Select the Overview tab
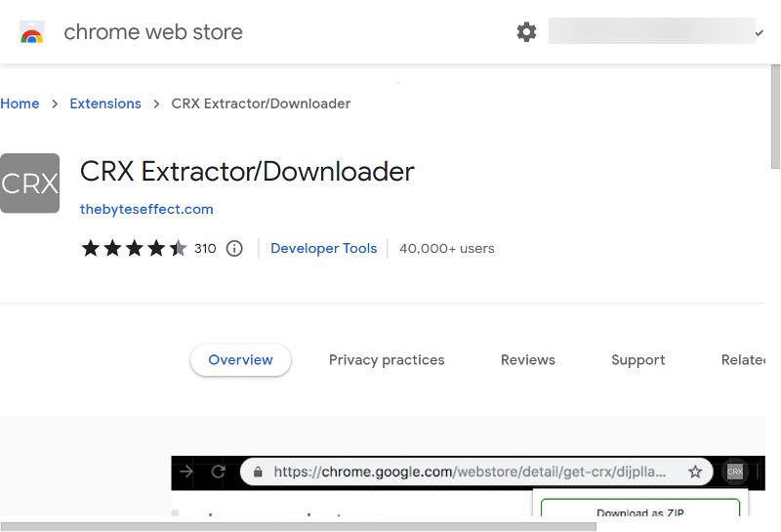Viewport: 781px width, 532px height. 240,360
